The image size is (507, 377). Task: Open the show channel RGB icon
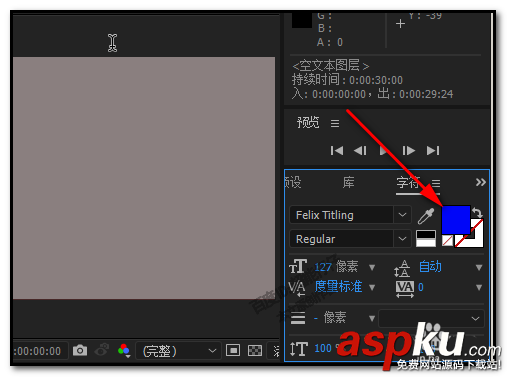(x=124, y=350)
